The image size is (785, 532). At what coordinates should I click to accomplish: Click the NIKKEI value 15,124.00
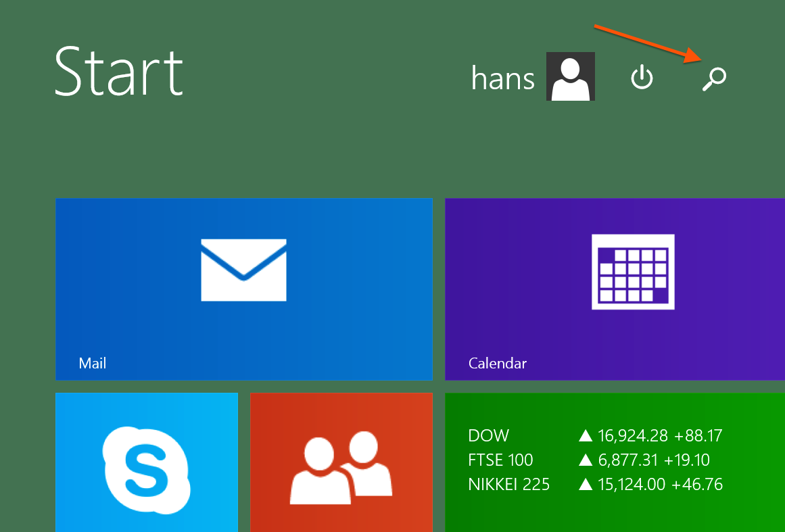click(x=629, y=484)
